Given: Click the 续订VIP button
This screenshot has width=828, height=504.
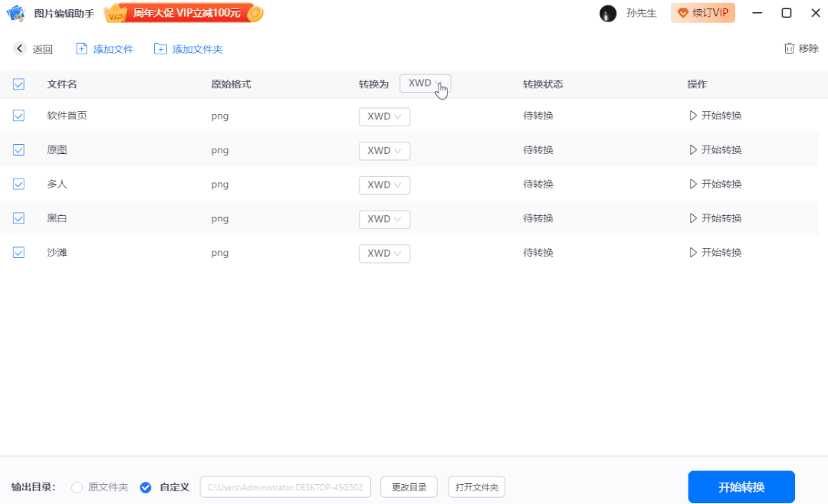Looking at the screenshot, I should pyautogui.click(x=702, y=13).
